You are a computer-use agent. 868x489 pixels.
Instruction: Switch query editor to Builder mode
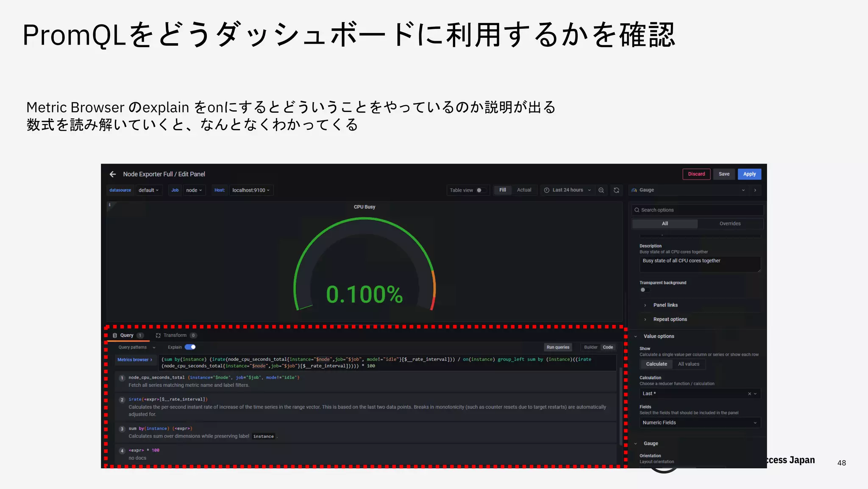pos(590,347)
